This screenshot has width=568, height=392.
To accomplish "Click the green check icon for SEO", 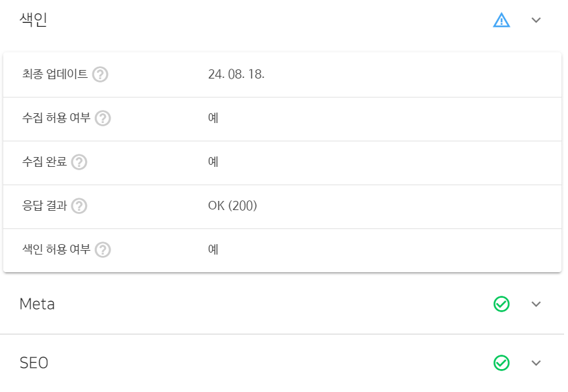I will coord(501,363).
